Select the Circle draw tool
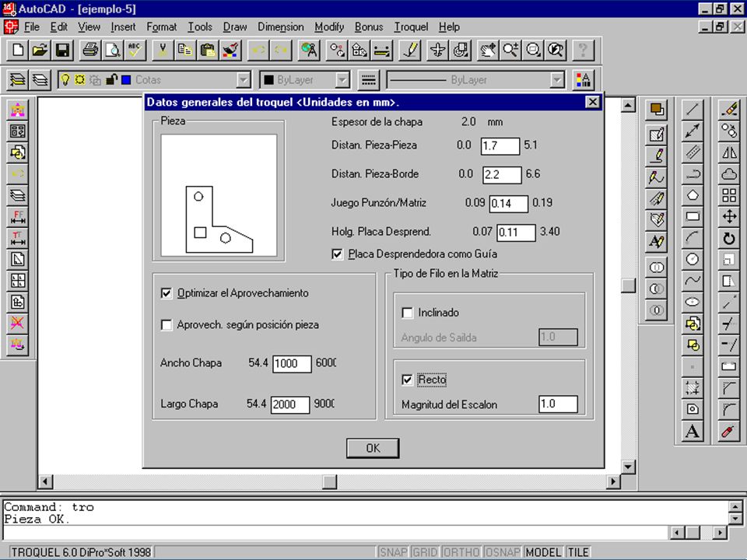This screenshot has height=560, width=747. [693, 259]
